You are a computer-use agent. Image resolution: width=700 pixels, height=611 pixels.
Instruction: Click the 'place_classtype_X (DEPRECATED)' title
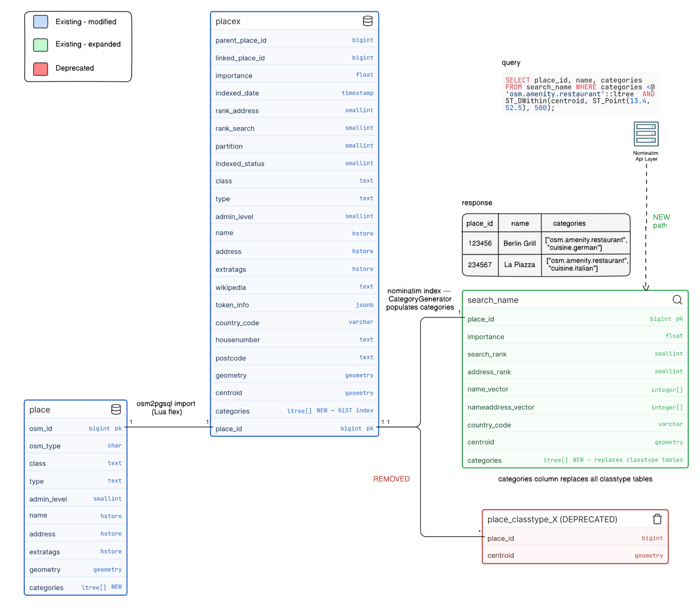[x=552, y=519]
